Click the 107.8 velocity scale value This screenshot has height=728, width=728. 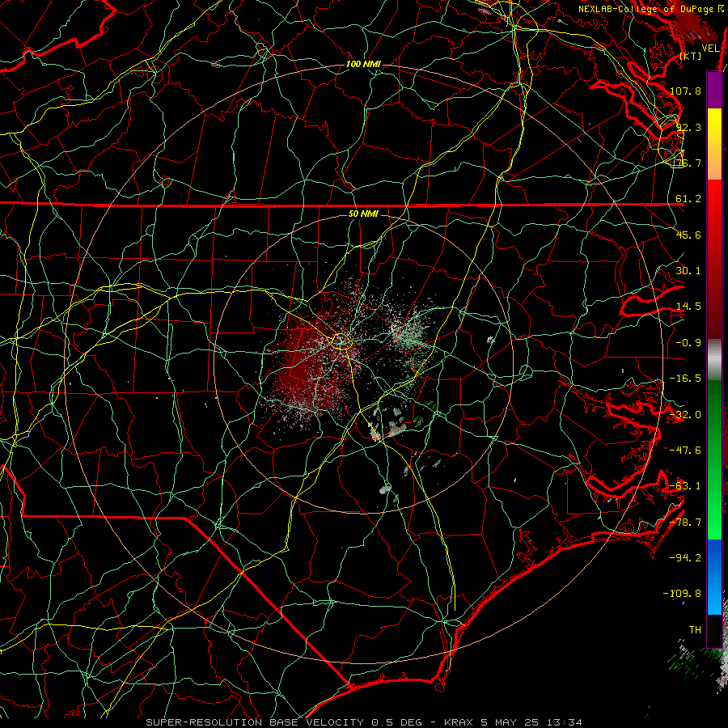click(x=685, y=91)
